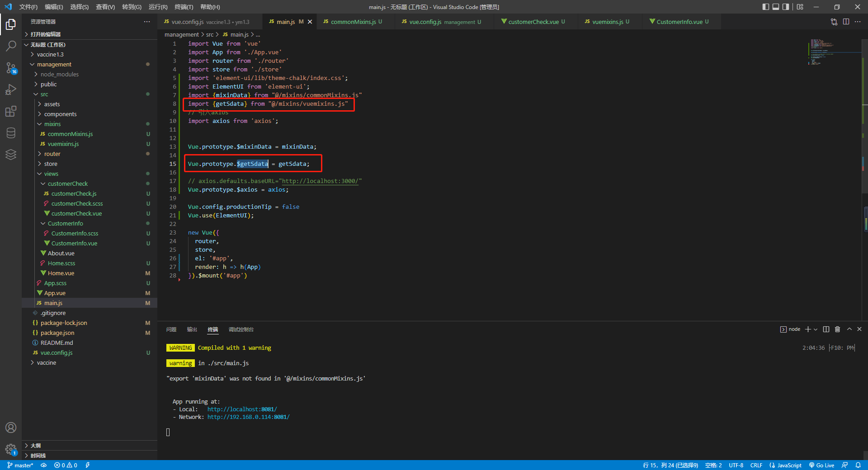The width and height of the screenshot is (868, 470).
Task: Open the Extensions view
Action: (x=11, y=111)
